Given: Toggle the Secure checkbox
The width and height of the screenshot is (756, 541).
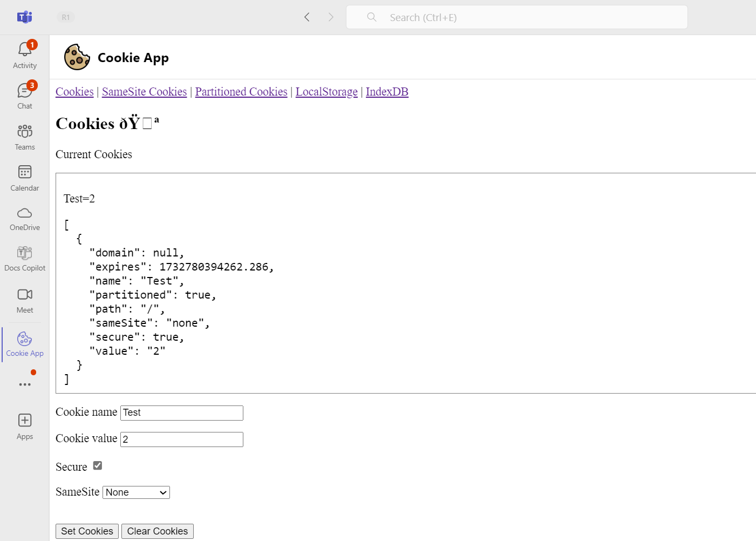Looking at the screenshot, I should tap(97, 465).
